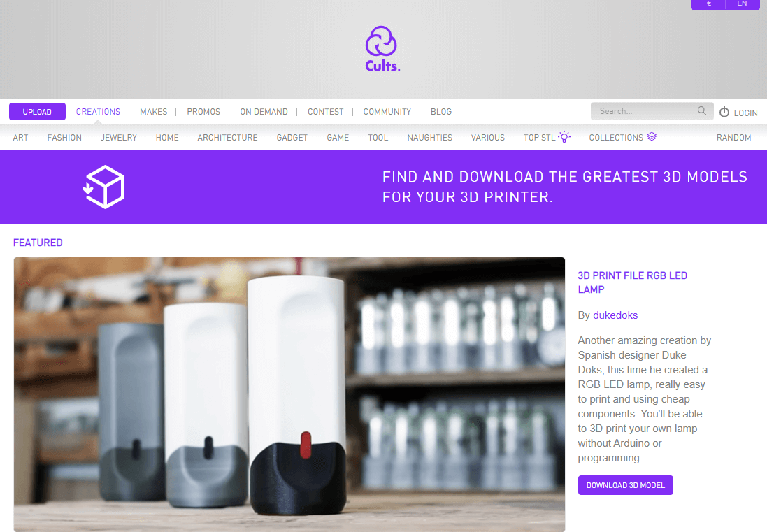The height and width of the screenshot is (532, 767).
Task: Open the EN language selector
Action: click(742, 4)
